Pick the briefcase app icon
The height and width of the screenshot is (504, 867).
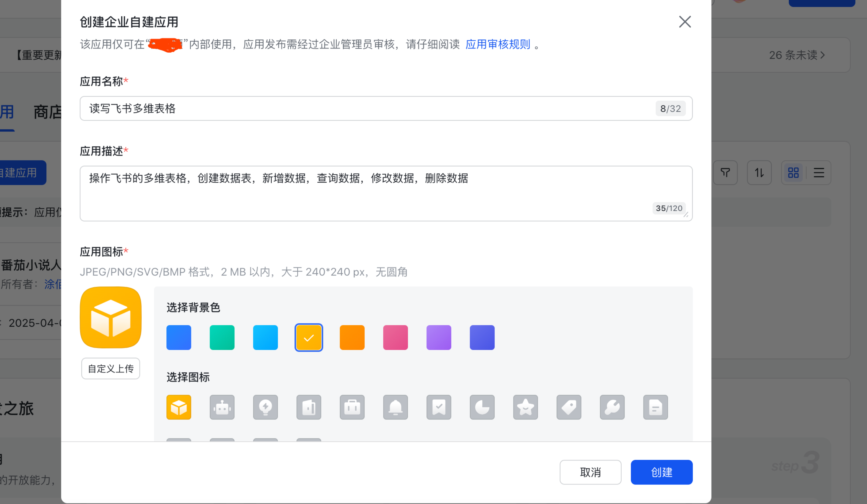coord(352,407)
